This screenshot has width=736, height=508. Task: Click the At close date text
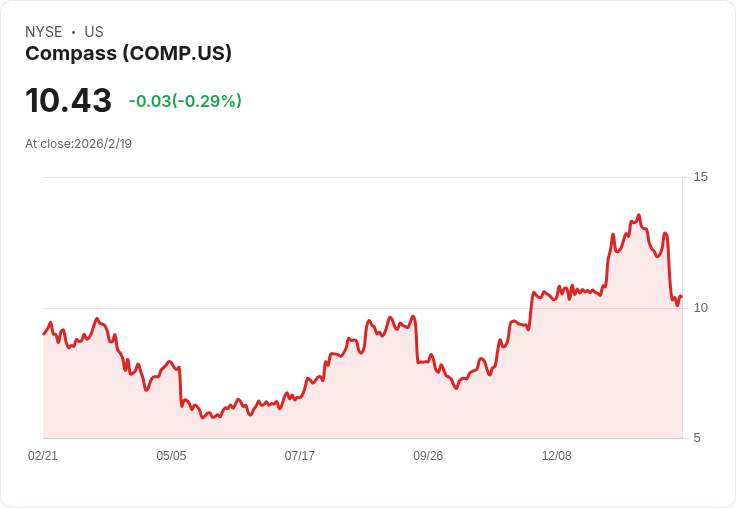point(78,143)
